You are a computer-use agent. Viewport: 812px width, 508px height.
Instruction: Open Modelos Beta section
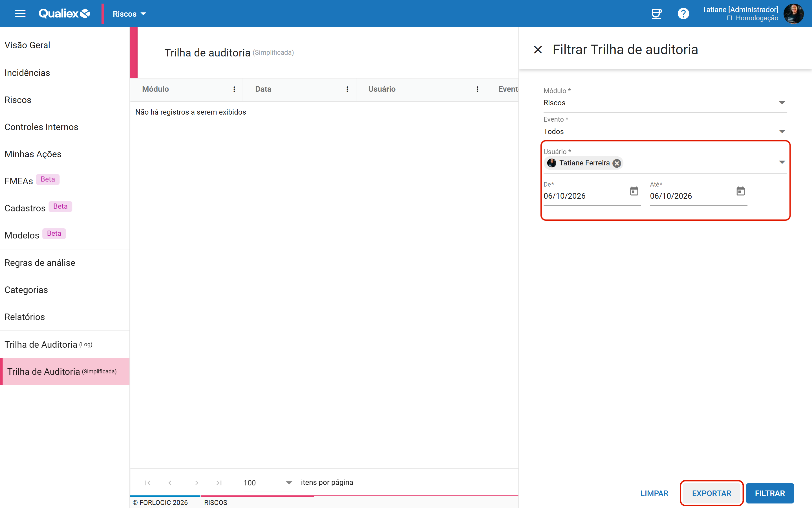pos(65,235)
